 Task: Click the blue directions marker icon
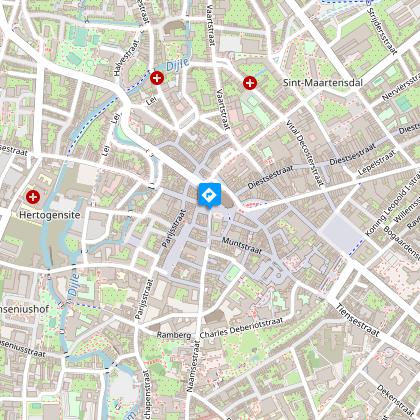click(x=209, y=195)
